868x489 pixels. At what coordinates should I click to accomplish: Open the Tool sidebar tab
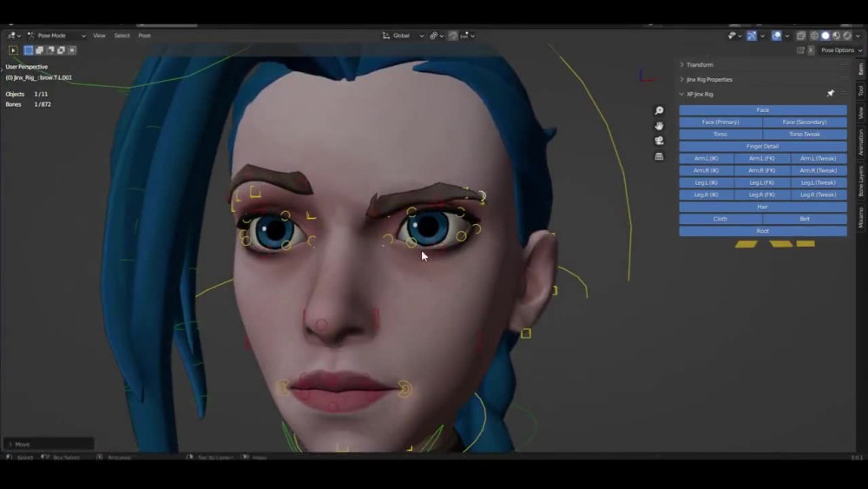pos(861,90)
